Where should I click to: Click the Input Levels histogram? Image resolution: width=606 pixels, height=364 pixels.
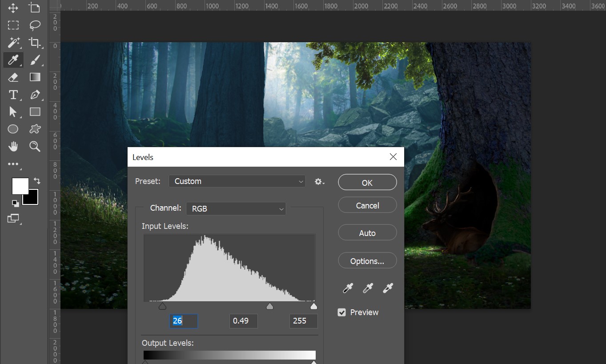229,268
